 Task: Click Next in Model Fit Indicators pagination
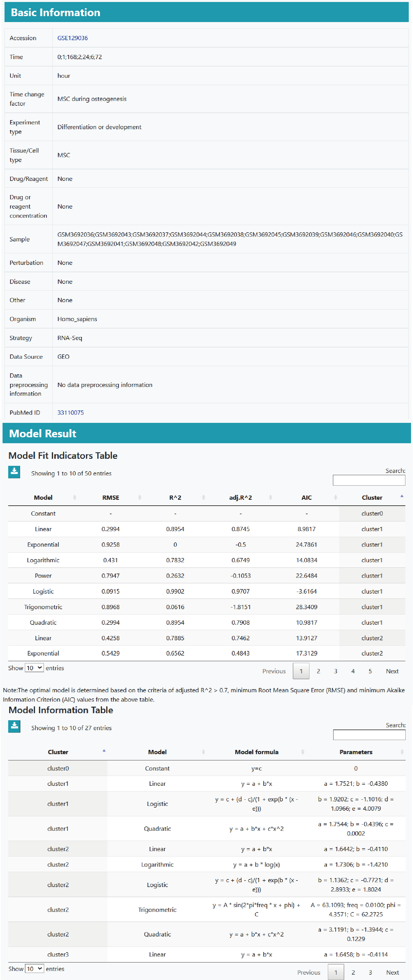pos(392,671)
